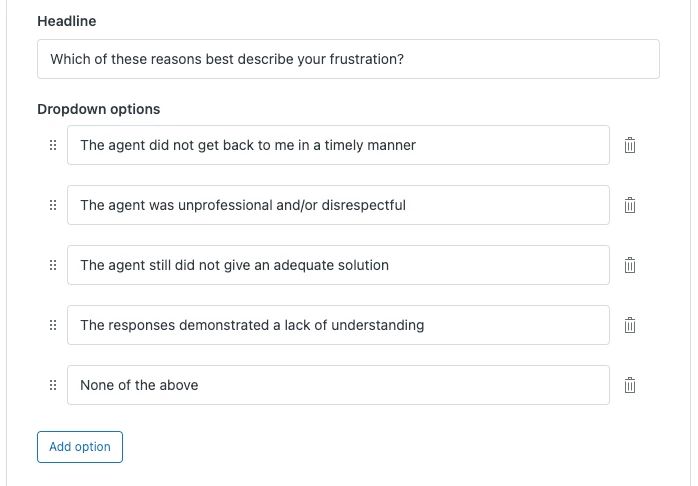Click into the 'adequate solution' option field
The width and height of the screenshot is (698, 486).
pyautogui.click(x=338, y=265)
